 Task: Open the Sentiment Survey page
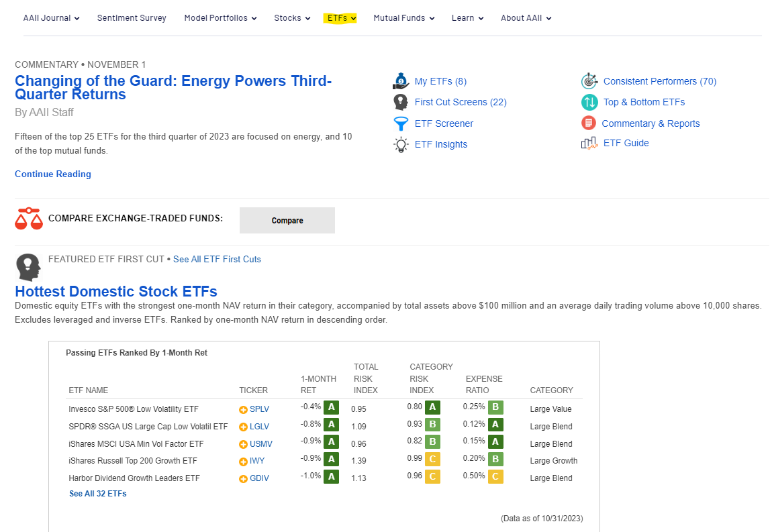(132, 18)
